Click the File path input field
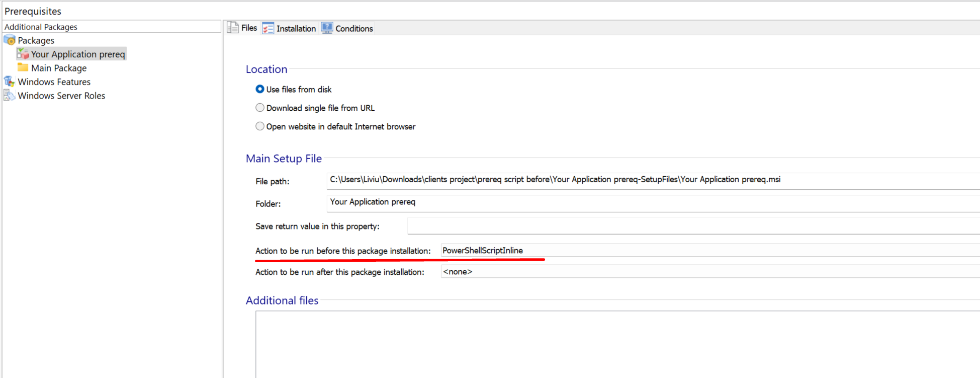Screen dimensions: 980x378 653,180
